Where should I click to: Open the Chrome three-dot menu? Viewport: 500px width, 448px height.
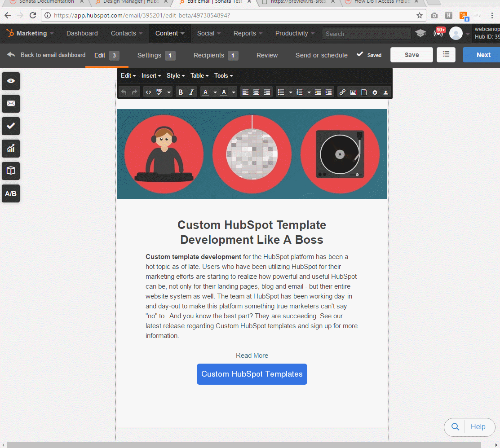[x=492, y=15]
